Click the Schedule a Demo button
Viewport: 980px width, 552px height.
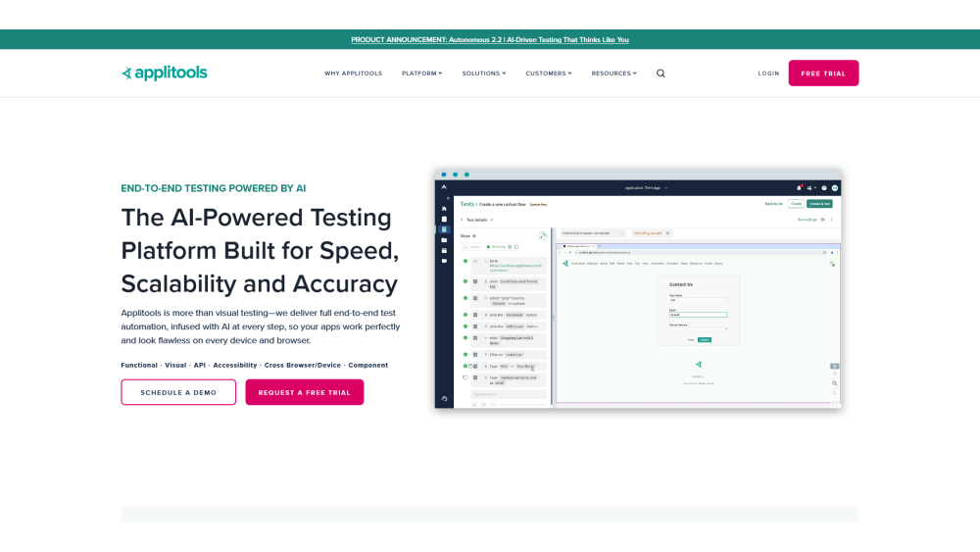pyautogui.click(x=178, y=392)
